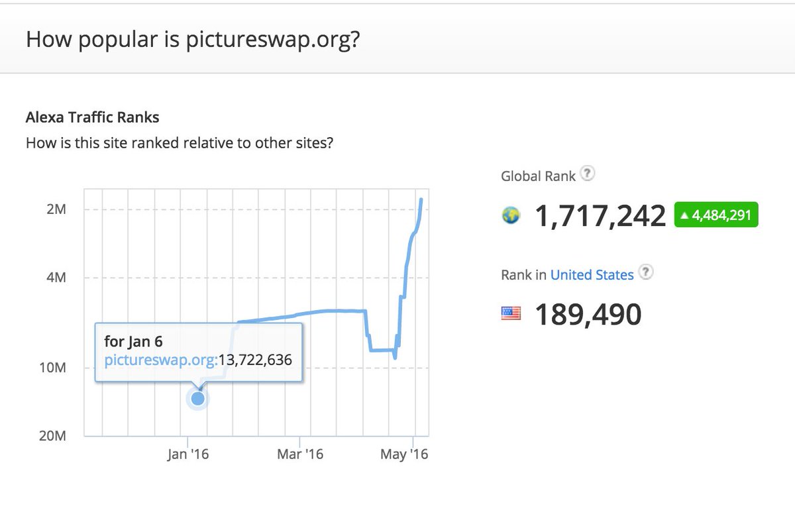
Task: Click the 2M y-axis label
Action: point(56,209)
